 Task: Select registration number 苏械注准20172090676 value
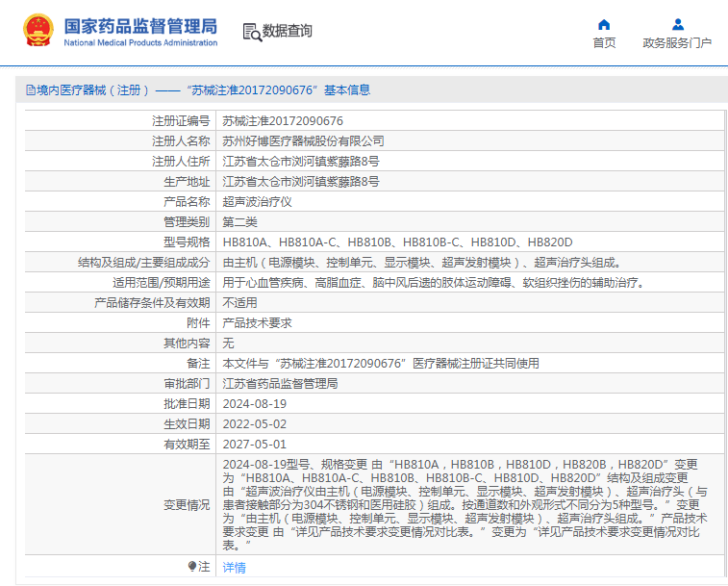pyautogui.click(x=283, y=121)
